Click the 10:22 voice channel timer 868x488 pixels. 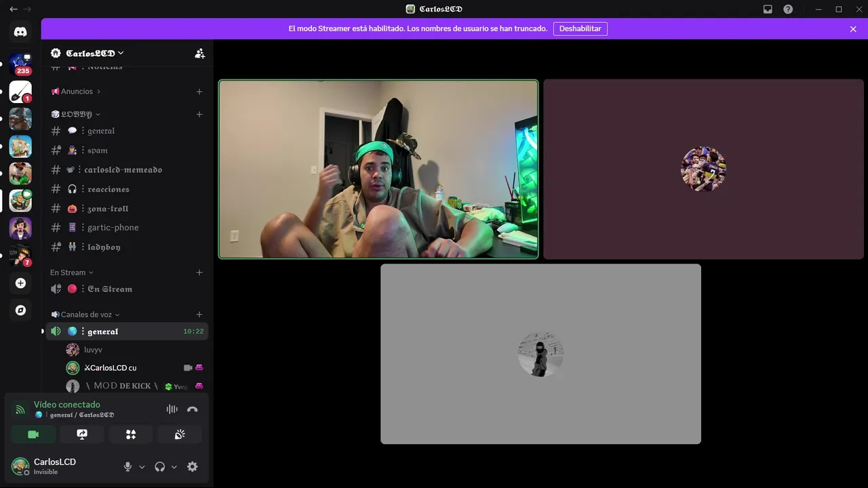[x=193, y=331]
